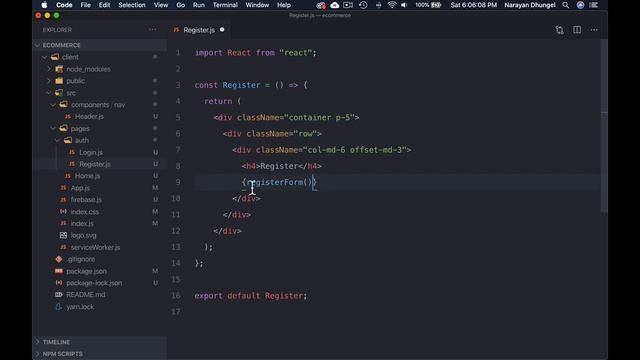Click the editor vertical scrollbar
Viewport: 640px width, 360px height.
pos(604,126)
